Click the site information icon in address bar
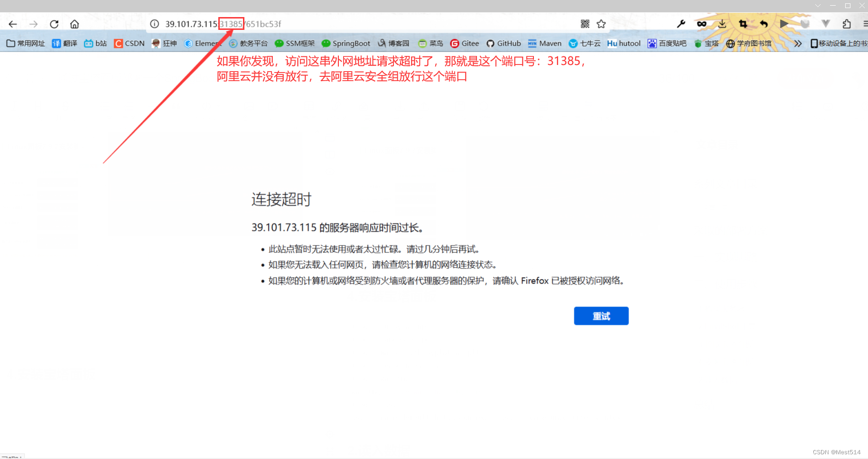 [154, 24]
